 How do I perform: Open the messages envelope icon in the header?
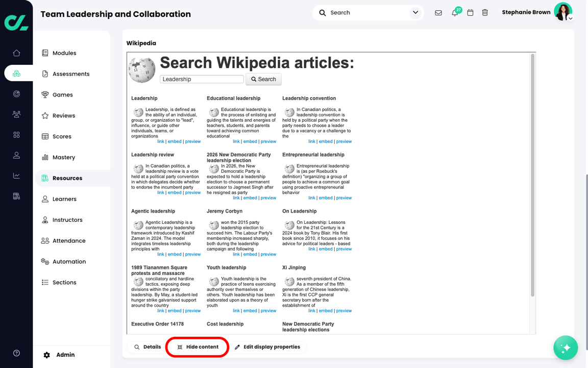pos(438,12)
